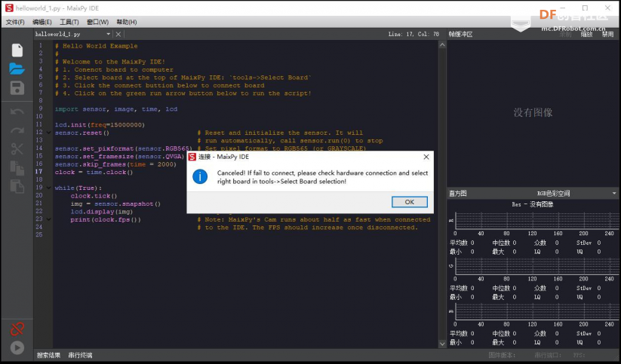The image size is (621, 364).
Task: Open the 窗口(W) menu
Action: [98, 22]
